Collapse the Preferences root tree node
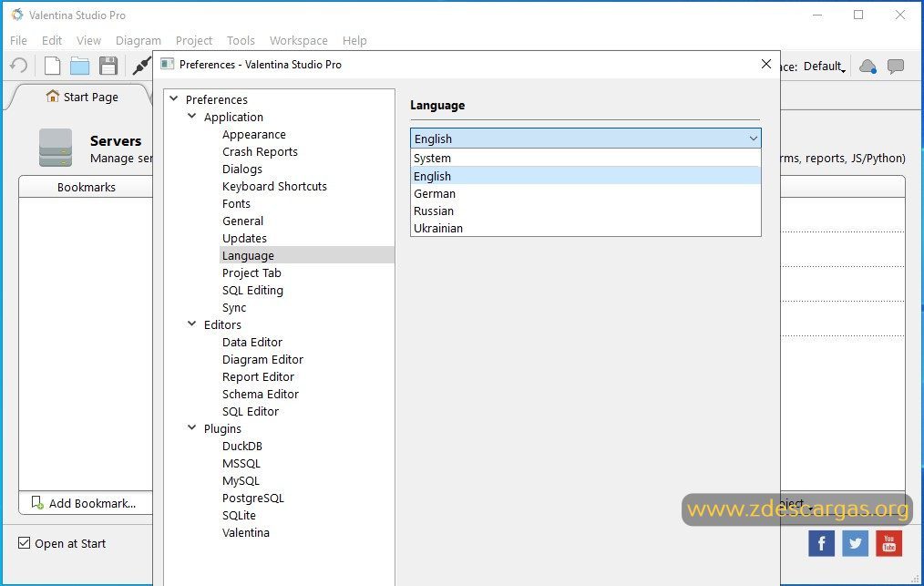The height and width of the screenshot is (586, 924). pos(174,98)
